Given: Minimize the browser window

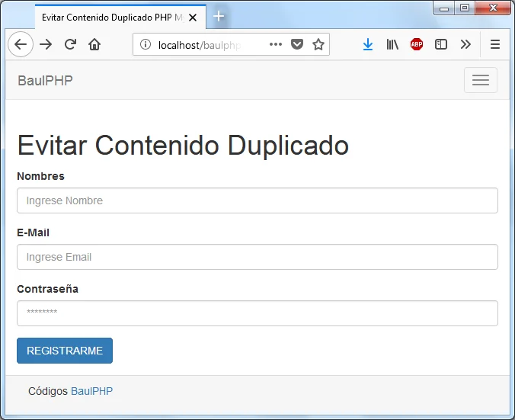Looking at the screenshot, I should (444, 8).
